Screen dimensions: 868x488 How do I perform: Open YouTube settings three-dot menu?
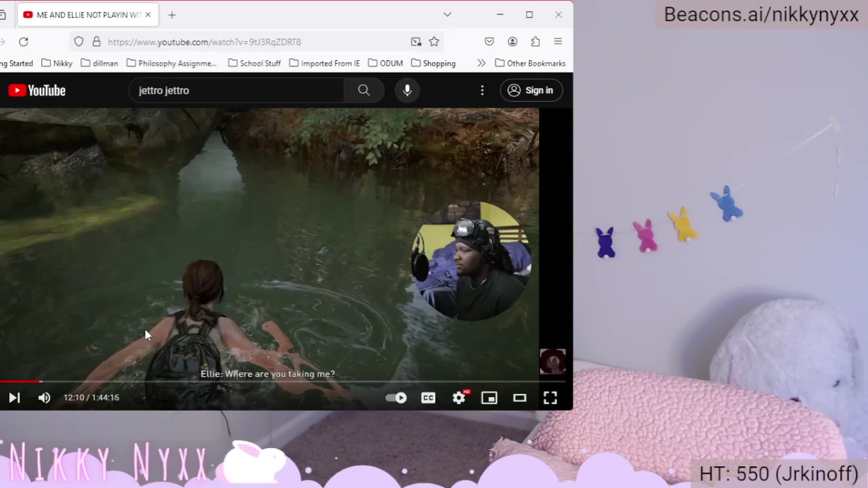point(482,90)
